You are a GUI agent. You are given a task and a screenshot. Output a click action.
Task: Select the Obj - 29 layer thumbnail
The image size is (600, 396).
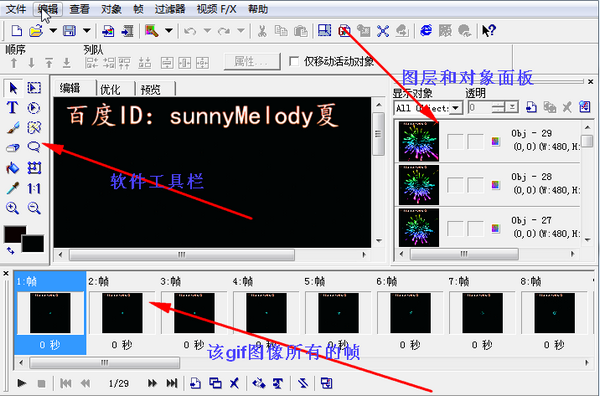tap(419, 141)
